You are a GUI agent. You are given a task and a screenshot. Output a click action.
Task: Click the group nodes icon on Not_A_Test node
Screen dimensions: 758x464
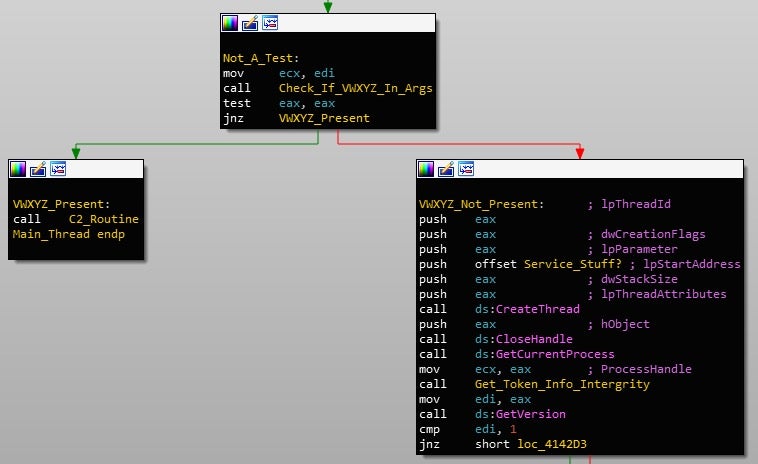pos(270,23)
